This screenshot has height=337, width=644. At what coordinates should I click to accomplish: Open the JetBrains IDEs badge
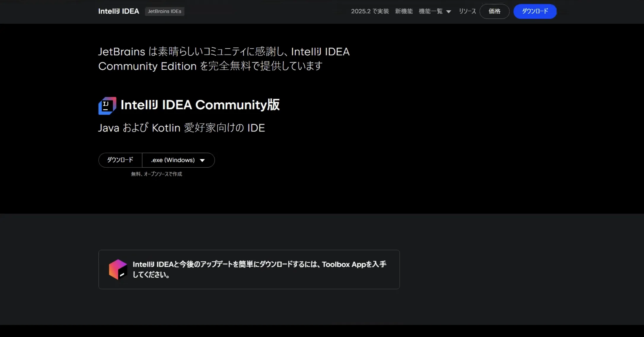(x=165, y=11)
